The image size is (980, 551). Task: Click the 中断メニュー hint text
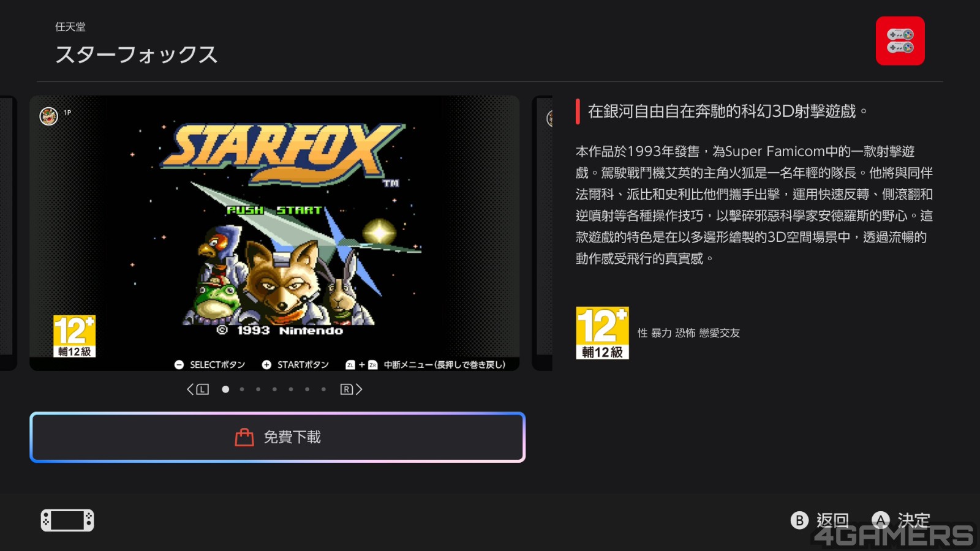(445, 365)
